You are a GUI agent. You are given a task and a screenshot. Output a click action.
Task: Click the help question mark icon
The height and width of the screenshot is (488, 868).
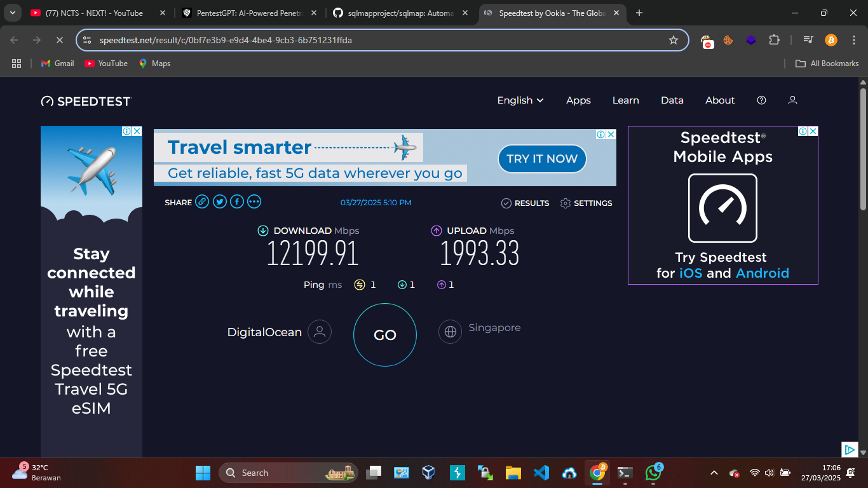coord(762,100)
